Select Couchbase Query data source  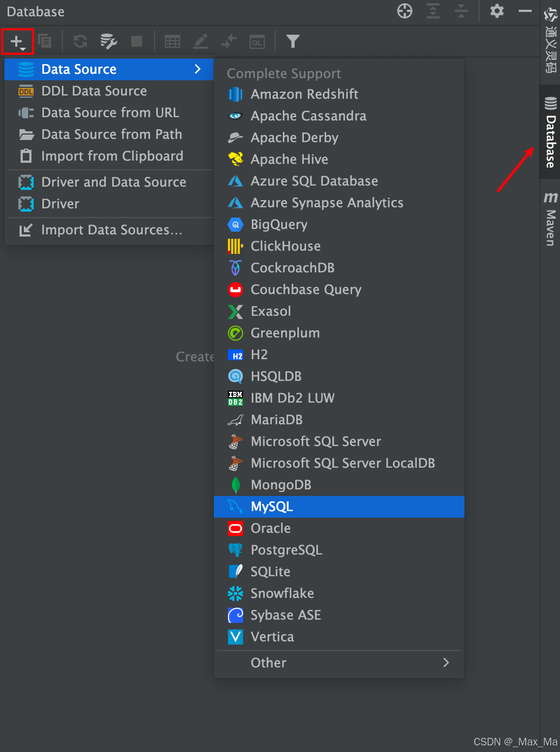(339, 290)
